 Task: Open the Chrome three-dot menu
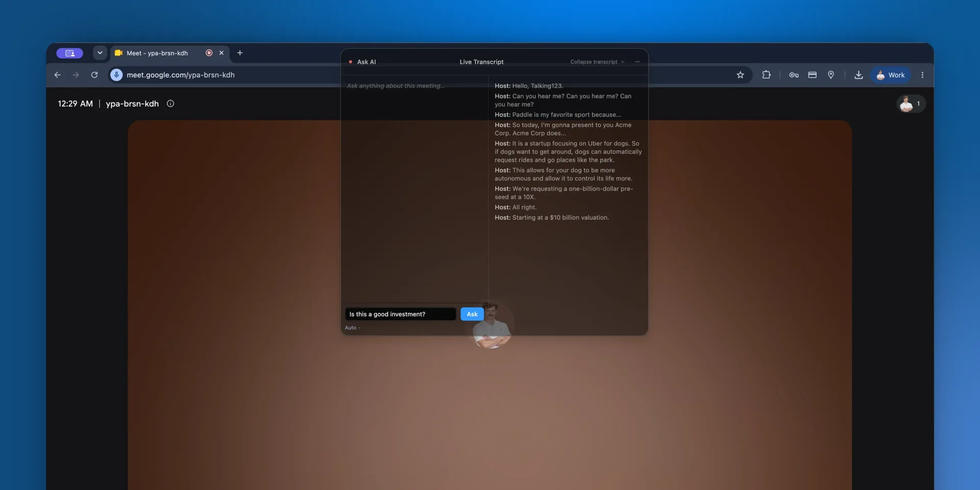(922, 75)
